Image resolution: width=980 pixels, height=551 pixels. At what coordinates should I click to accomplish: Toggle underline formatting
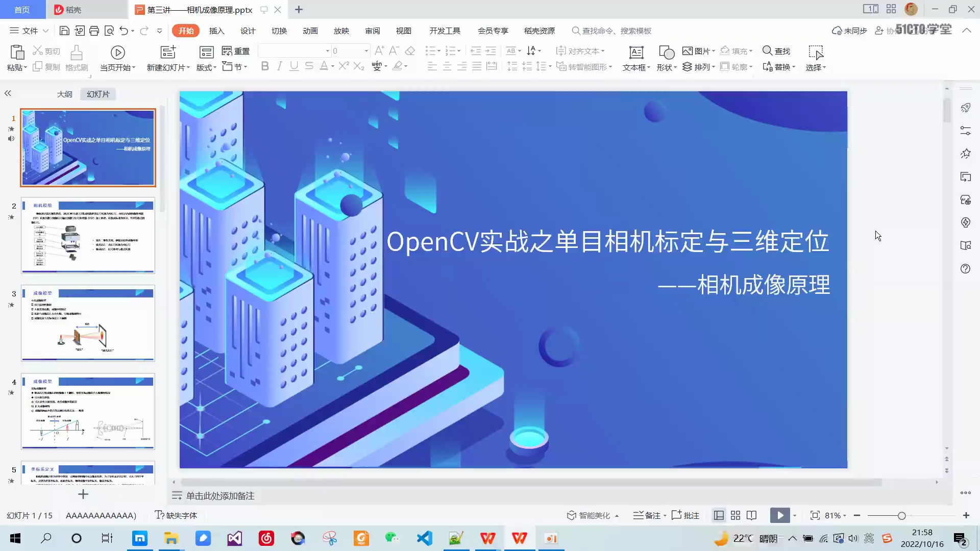pyautogui.click(x=293, y=66)
